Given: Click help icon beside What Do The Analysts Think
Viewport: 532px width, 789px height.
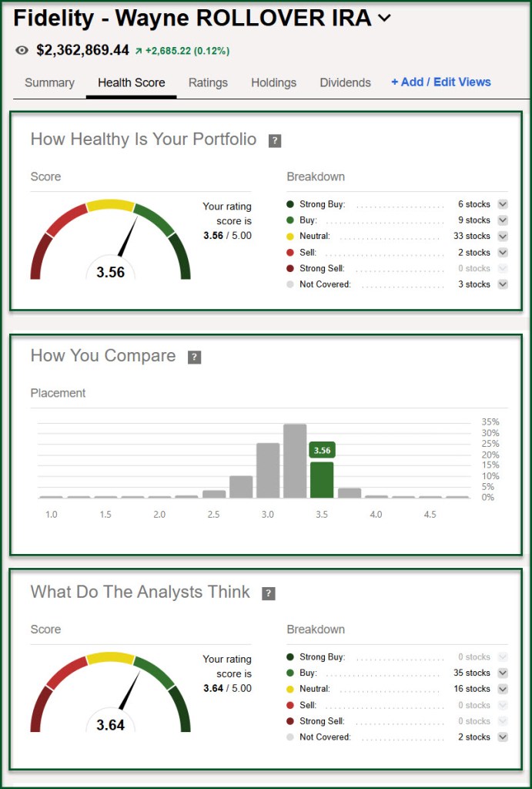Looking at the screenshot, I should coord(269,593).
